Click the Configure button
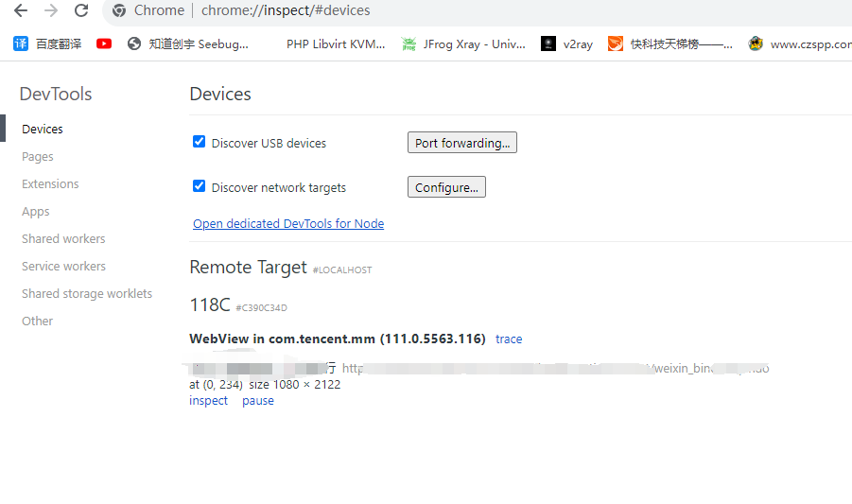This screenshot has height=504, width=852. point(446,187)
